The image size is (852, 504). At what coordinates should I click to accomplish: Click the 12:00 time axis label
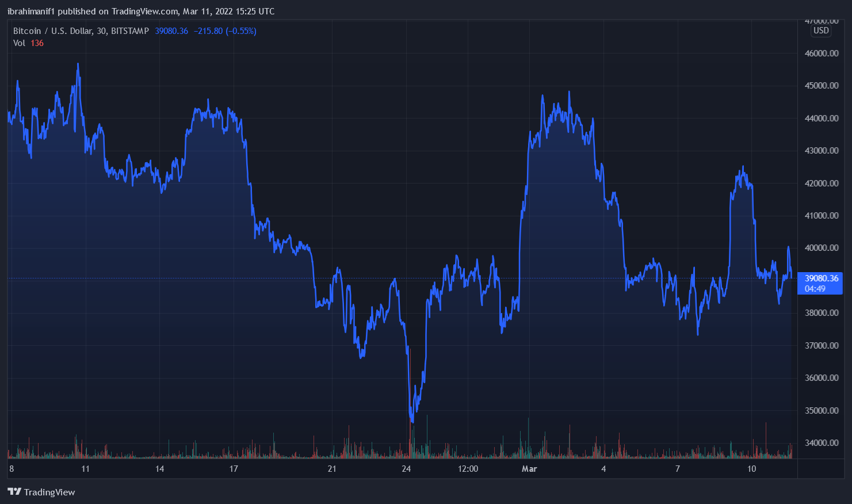(x=468, y=469)
